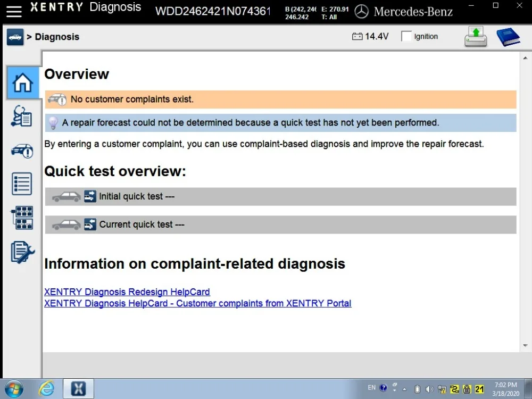The height and width of the screenshot is (399, 532).
Task: Click the Diagnosis breadcrumb label
Action: [57, 37]
